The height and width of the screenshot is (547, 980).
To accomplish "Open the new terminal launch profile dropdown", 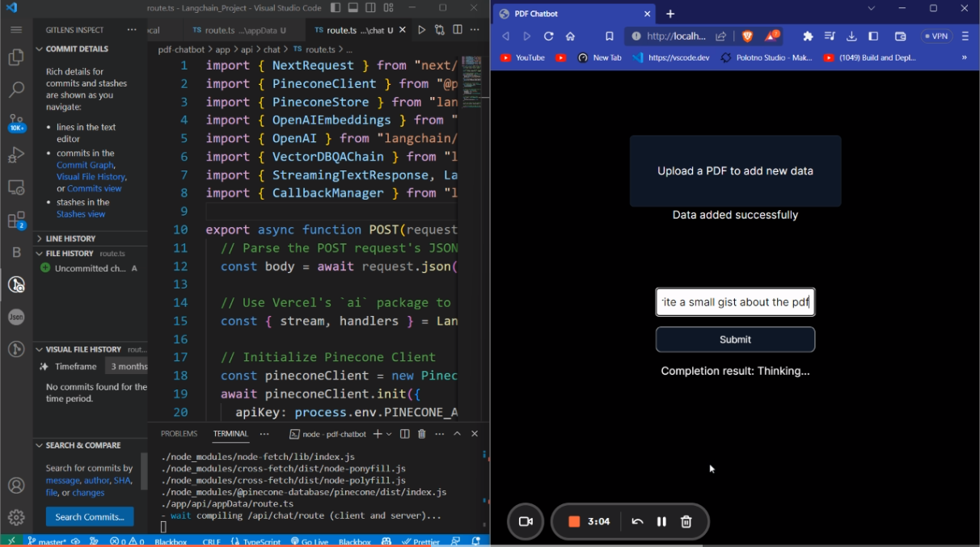I will [389, 434].
